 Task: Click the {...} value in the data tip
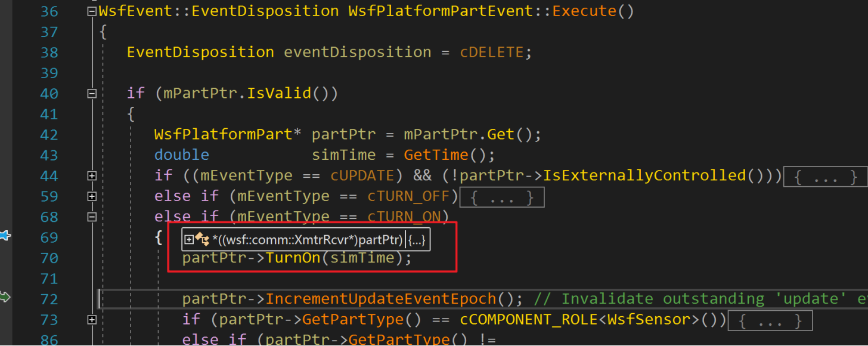tap(417, 240)
